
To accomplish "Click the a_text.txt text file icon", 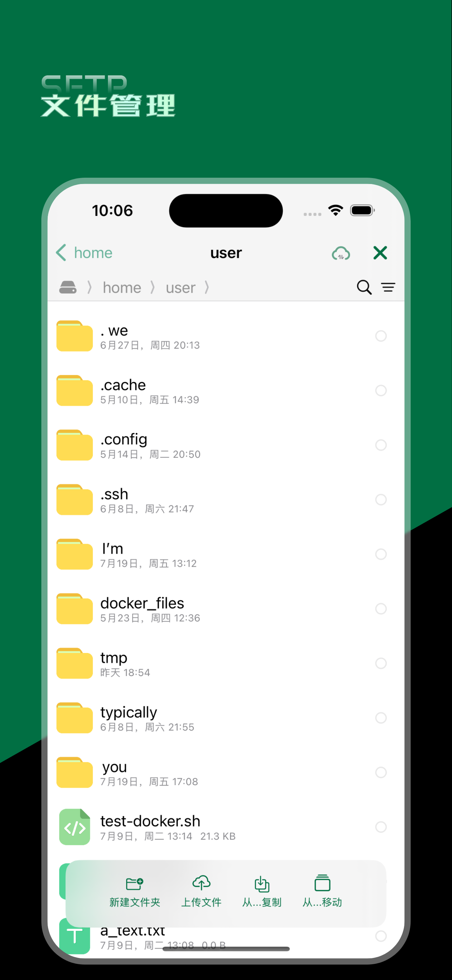I will [75, 936].
